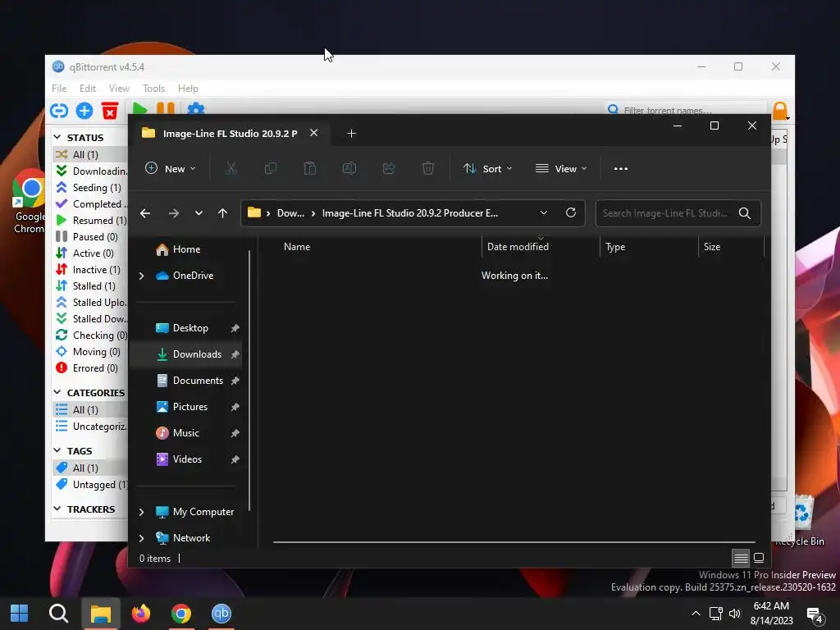840x630 pixels.
Task: Open the notification center icon
Action: click(x=815, y=615)
